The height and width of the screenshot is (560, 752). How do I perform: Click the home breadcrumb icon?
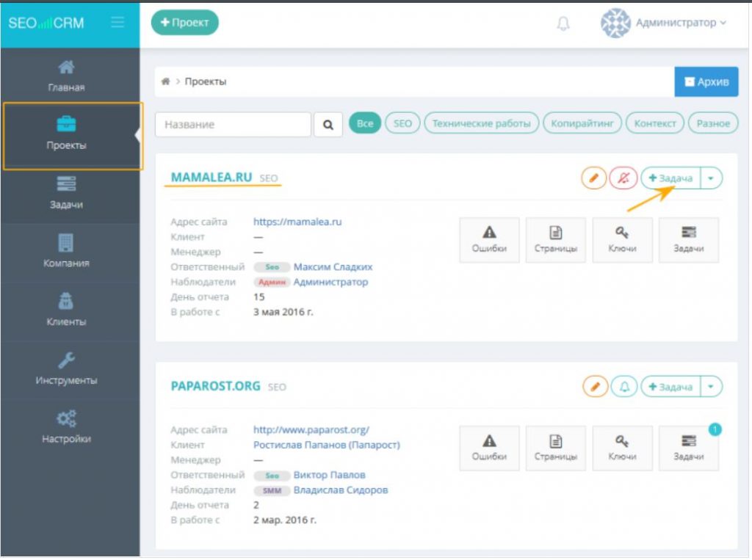pos(165,81)
